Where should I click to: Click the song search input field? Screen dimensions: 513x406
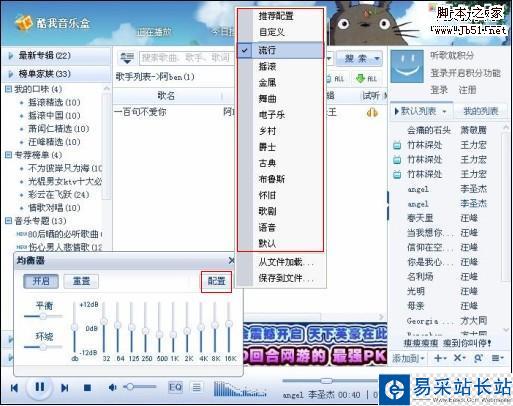coord(186,58)
